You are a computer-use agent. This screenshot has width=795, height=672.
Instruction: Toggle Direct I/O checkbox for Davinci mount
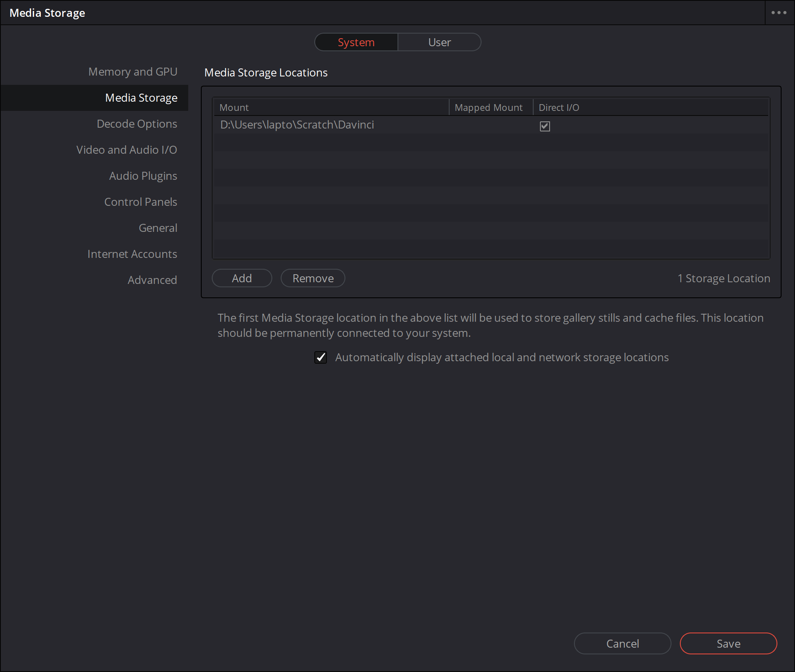545,126
